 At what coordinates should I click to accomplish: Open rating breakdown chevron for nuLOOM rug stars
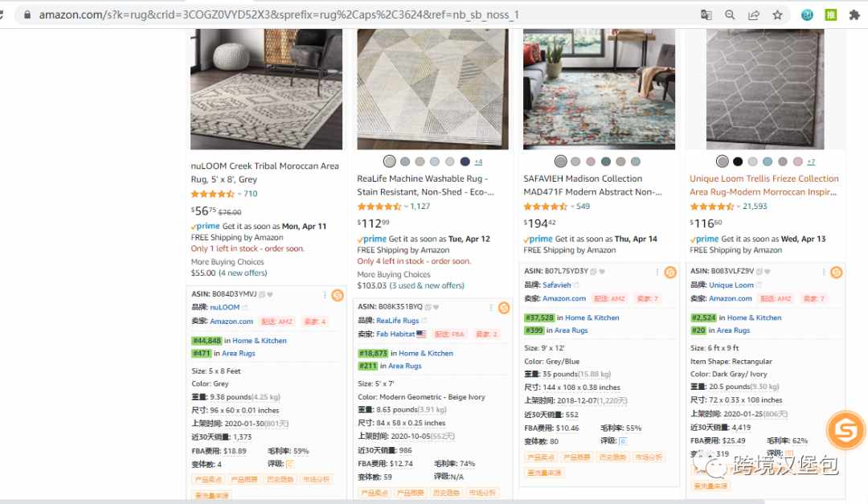point(240,194)
